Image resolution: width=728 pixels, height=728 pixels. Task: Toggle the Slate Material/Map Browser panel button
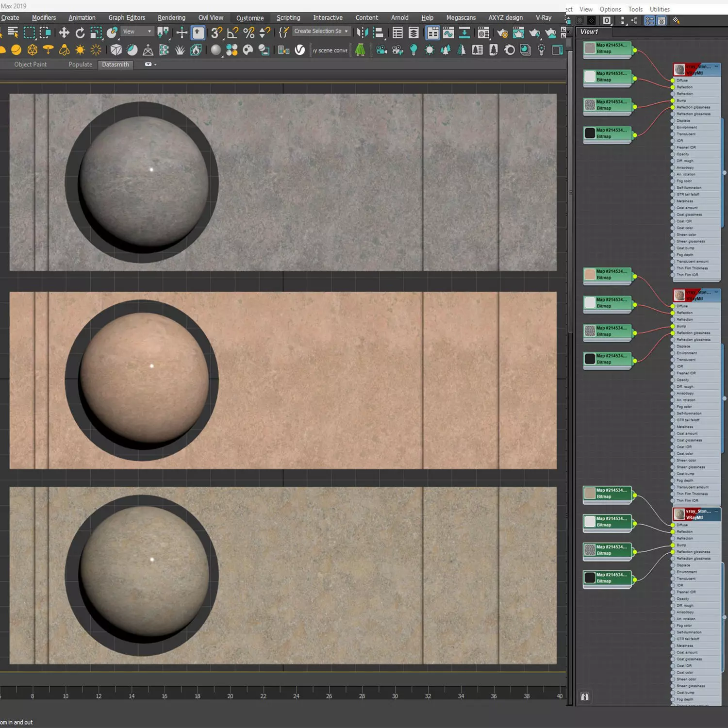tap(649, 21)
